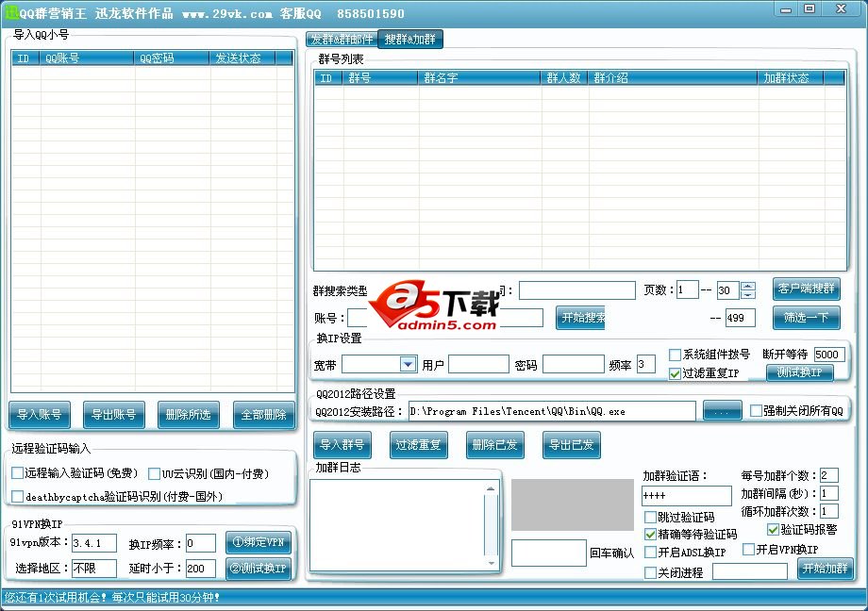The width and height of the screenshot is (868, 611).
Task: Sort group list by 群人数 column header
Action: (564, 78)
